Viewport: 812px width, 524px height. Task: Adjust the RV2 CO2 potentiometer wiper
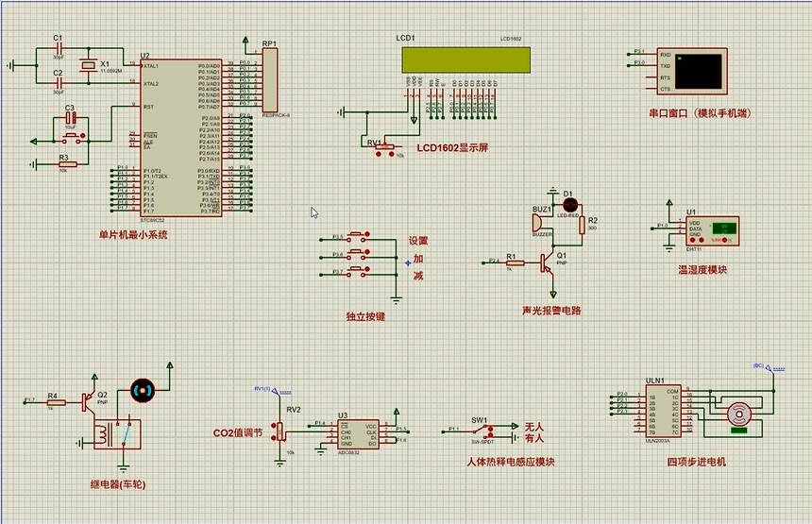pos(280,431)
